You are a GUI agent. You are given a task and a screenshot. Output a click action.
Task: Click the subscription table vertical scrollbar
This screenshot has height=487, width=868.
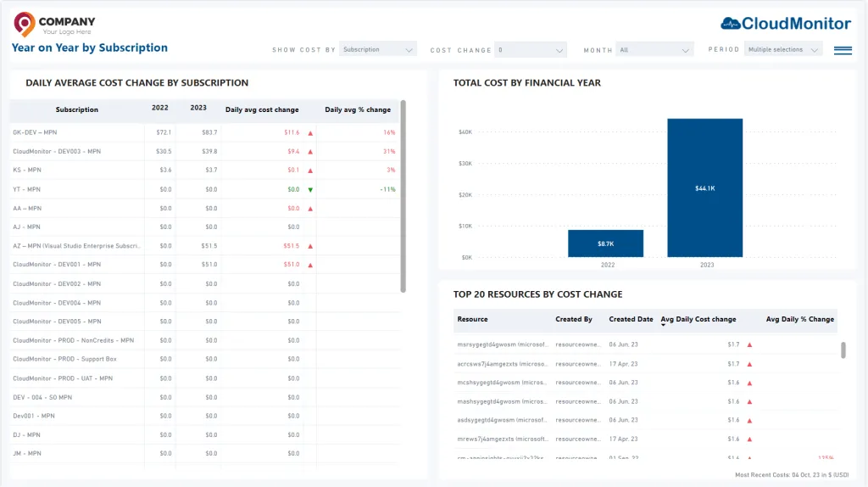click(403, 196)
